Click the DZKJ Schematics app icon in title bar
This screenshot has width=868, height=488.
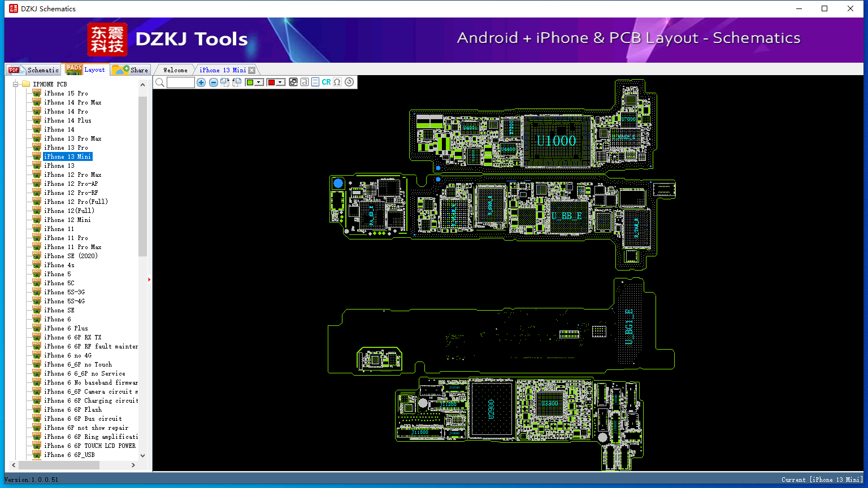[14, 8]
